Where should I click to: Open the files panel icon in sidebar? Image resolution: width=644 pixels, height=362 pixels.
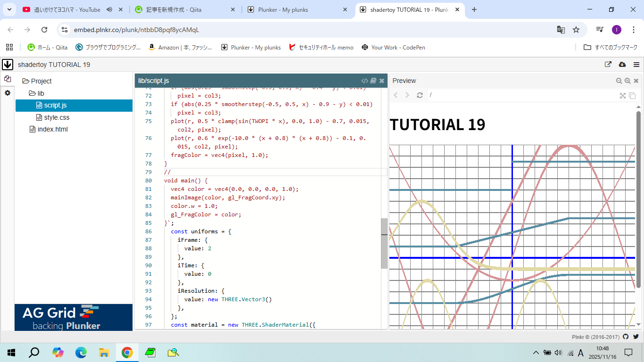8,79
